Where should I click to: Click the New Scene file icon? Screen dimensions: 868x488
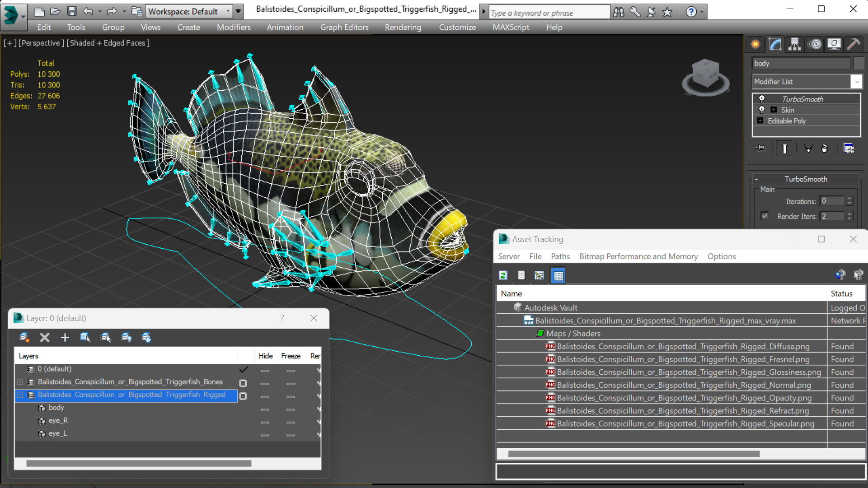click(39, 11)
